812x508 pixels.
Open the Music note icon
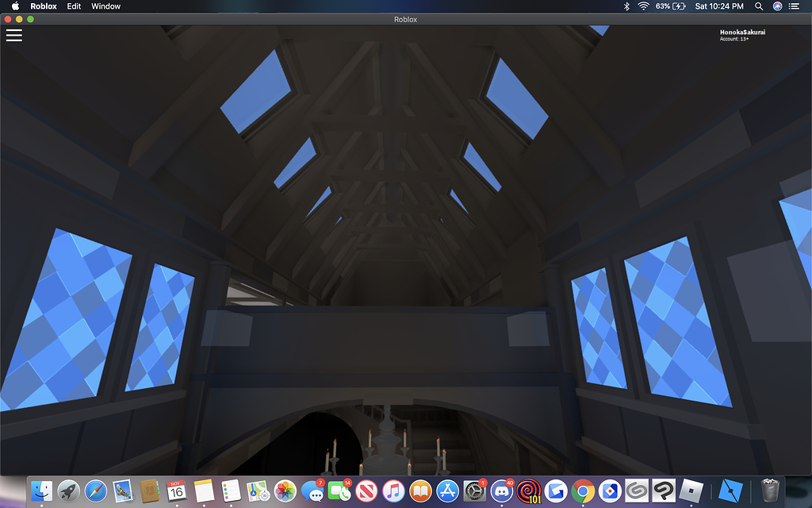click(393, 491)
